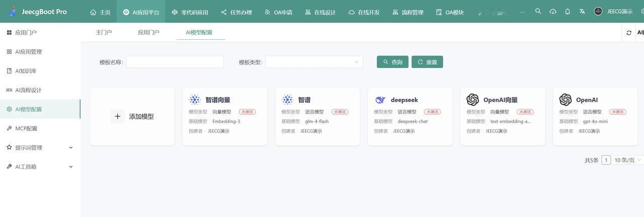Go to 主页 in top navigation
Screen dimensions: 644x217
click(100, 12)
